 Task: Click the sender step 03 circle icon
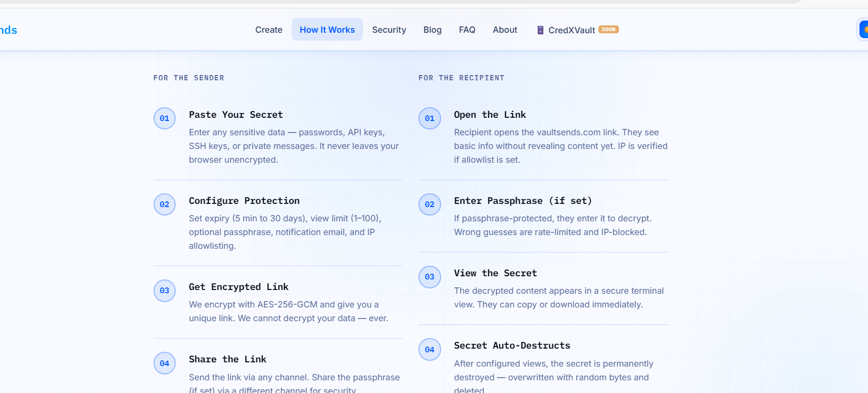(x=165, y=291)
